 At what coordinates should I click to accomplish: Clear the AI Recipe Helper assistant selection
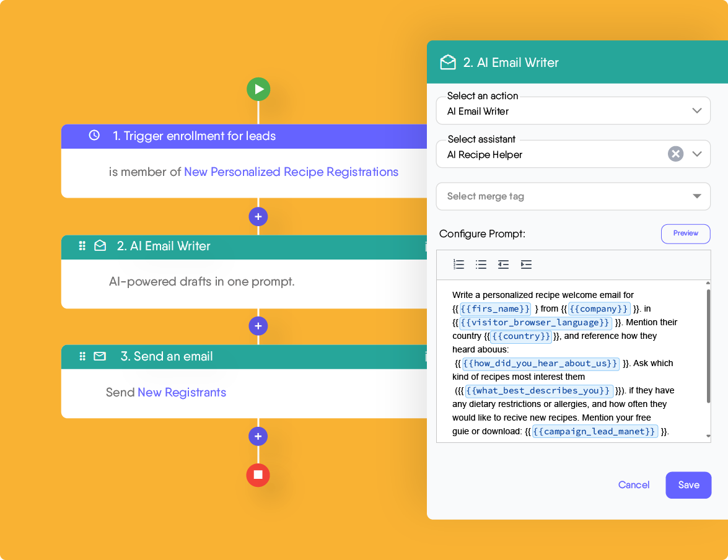coord(675,154)
